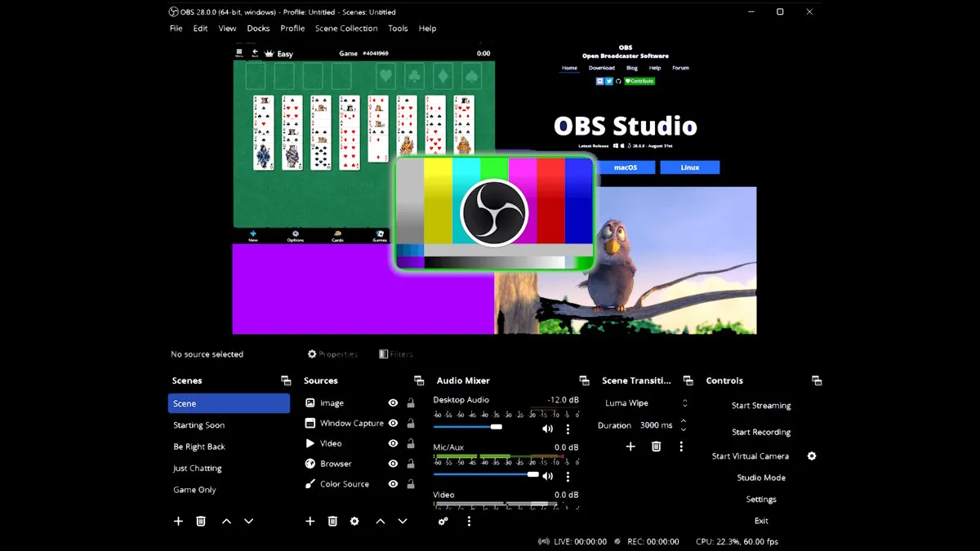This screenshot has height=551, width=980.
Task: Open the File menu
Action: [176, 29]
